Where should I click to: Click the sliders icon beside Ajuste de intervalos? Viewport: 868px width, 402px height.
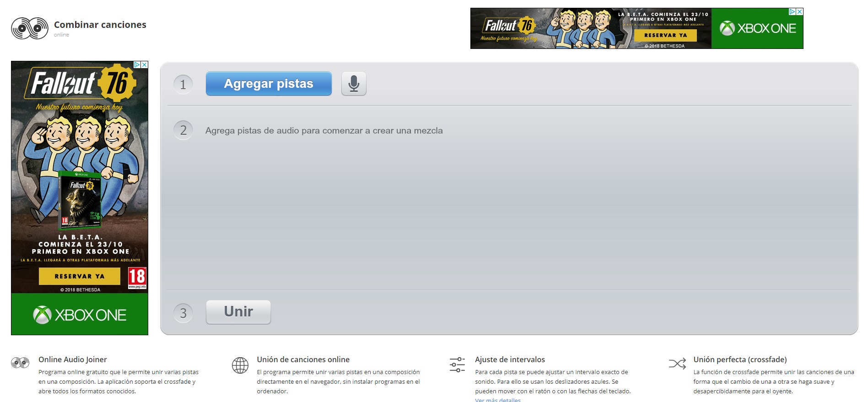(457, 364)
